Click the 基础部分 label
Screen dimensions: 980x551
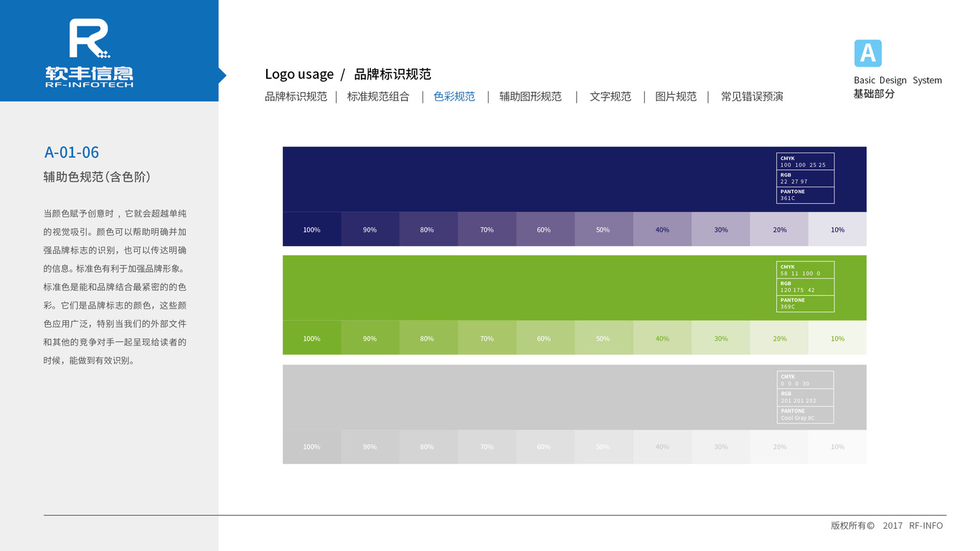point(874,94)
